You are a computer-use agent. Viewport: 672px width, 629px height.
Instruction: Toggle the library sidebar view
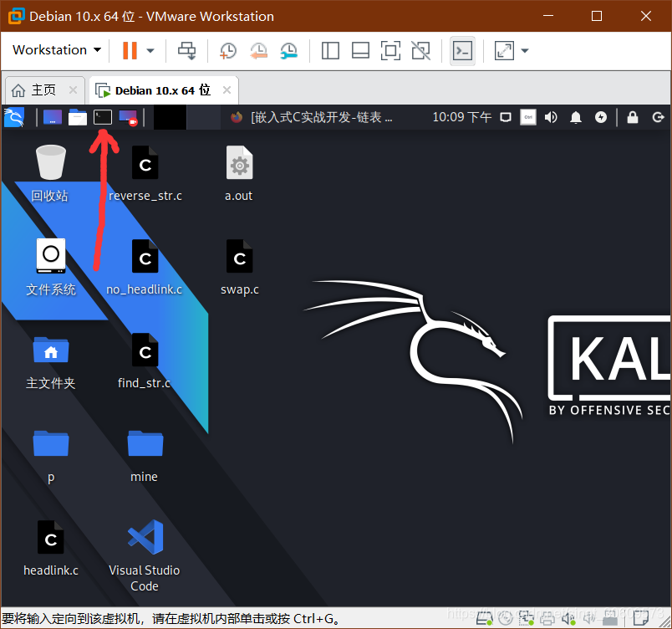tap(330, 50)
